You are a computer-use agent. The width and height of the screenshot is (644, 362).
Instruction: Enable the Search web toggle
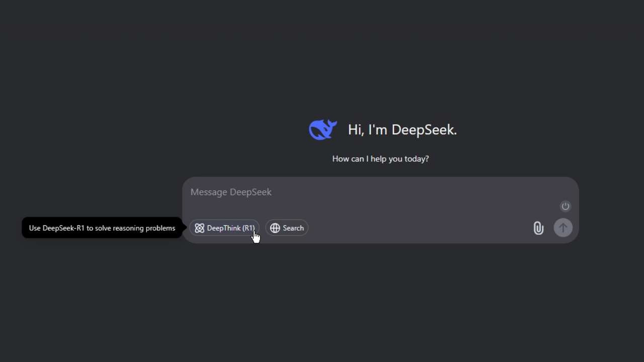287,228
